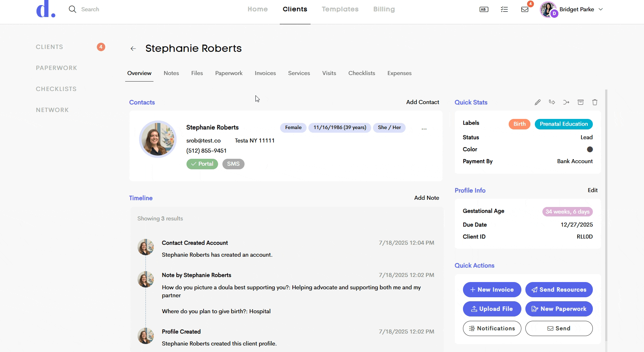The height and width of the screenshot is (352, 644).
Task: Click the 'd.' app logo
Action: point(46,10)
